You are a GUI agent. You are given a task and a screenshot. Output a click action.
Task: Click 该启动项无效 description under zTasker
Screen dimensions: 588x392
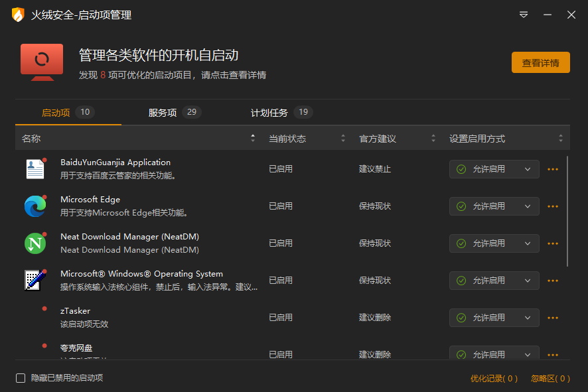click(84, 324)
